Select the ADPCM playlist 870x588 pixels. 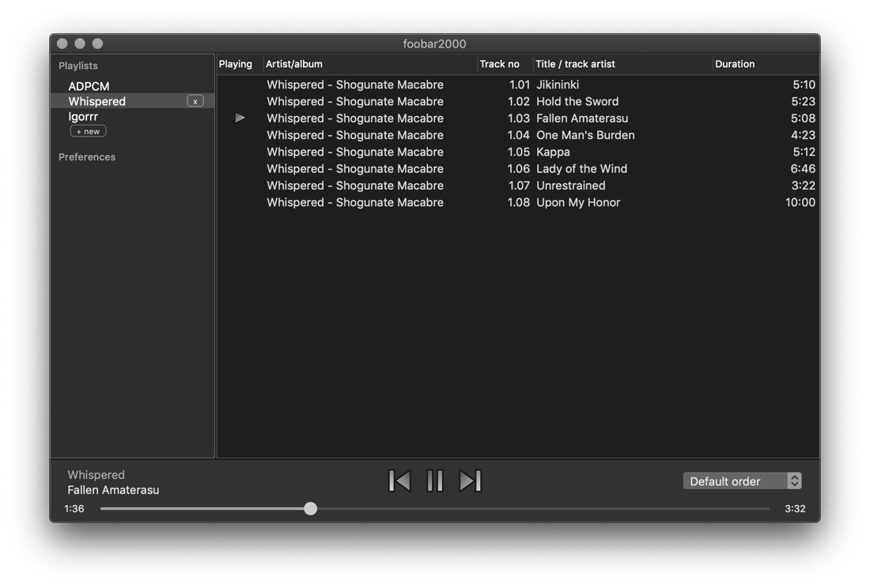coord(89,86)
